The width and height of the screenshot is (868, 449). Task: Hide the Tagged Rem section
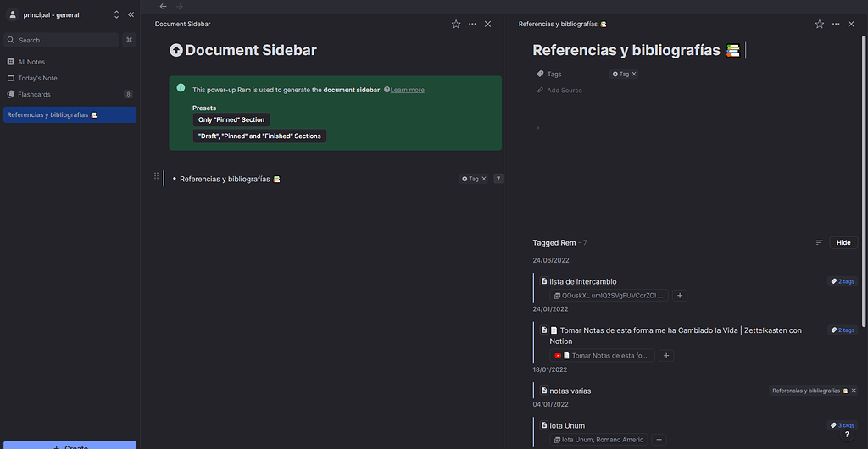(x=843, y=243)
